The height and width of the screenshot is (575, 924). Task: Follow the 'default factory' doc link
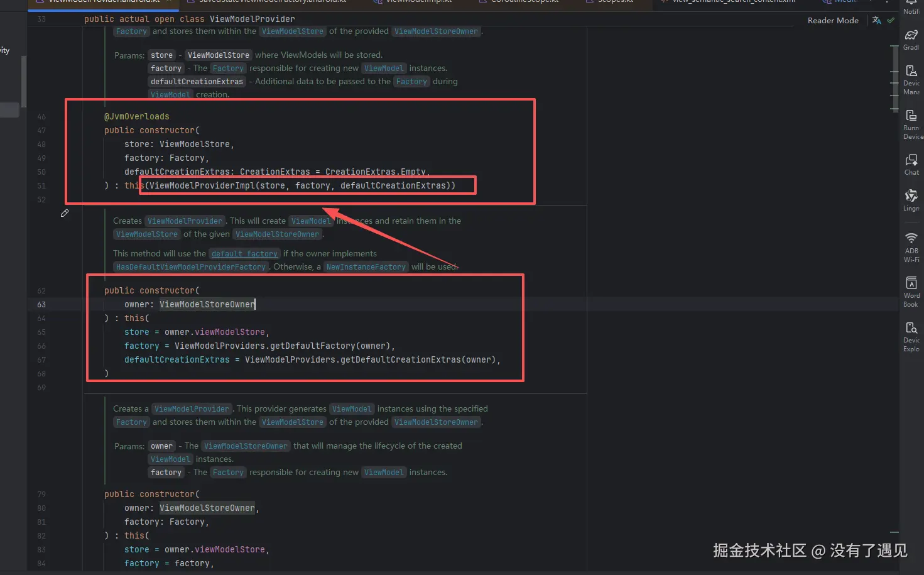(244, 254)
